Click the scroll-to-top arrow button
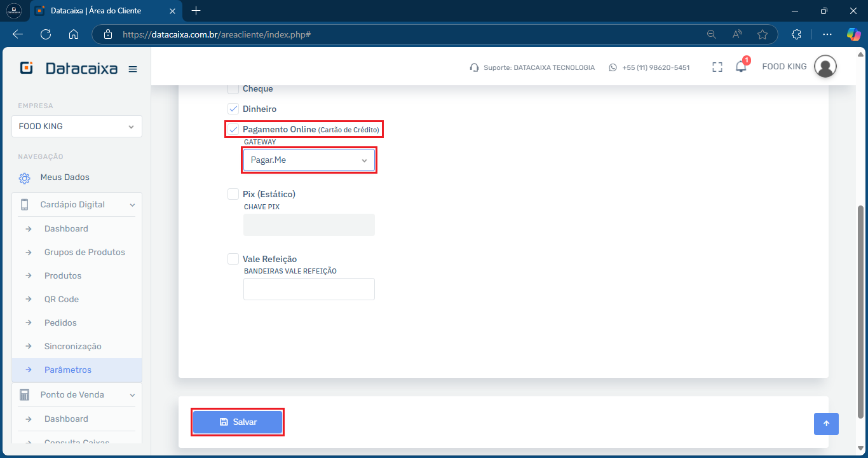Screen dimensions: 868x458 (x=826, y=424)
